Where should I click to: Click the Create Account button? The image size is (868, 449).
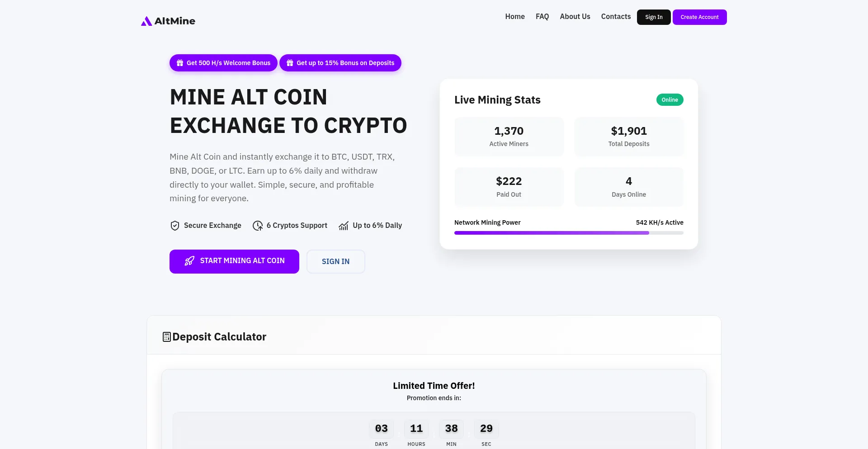pos(699,17)
